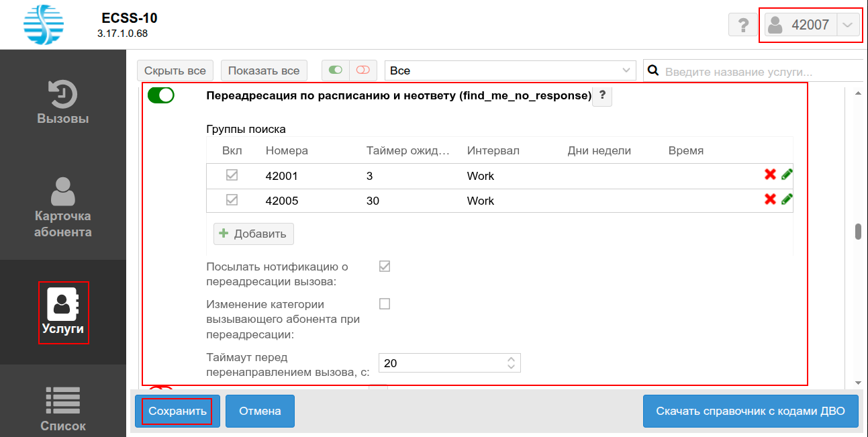Click the Интервал column header

click(493, 150)
